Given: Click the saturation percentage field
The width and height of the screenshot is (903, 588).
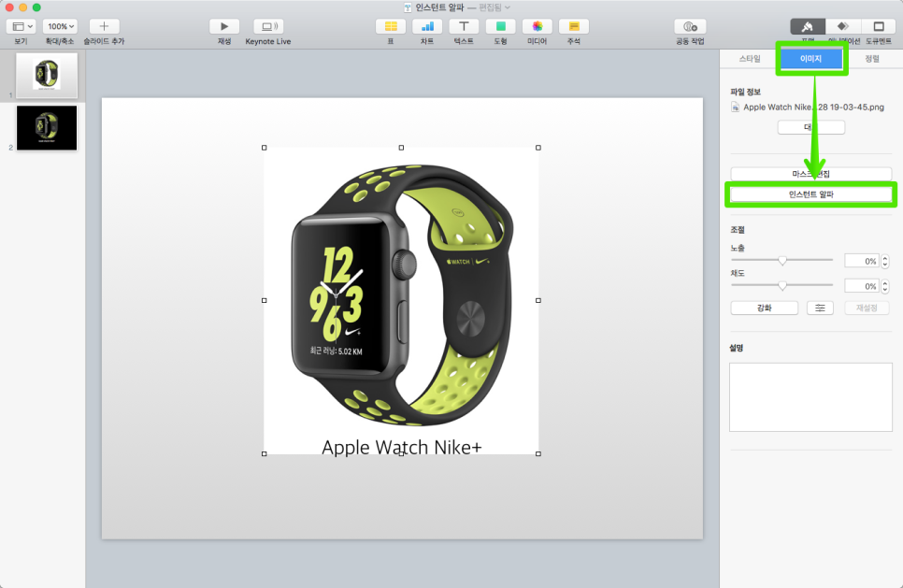Looking at the screenshot, I should pos(862,286).
